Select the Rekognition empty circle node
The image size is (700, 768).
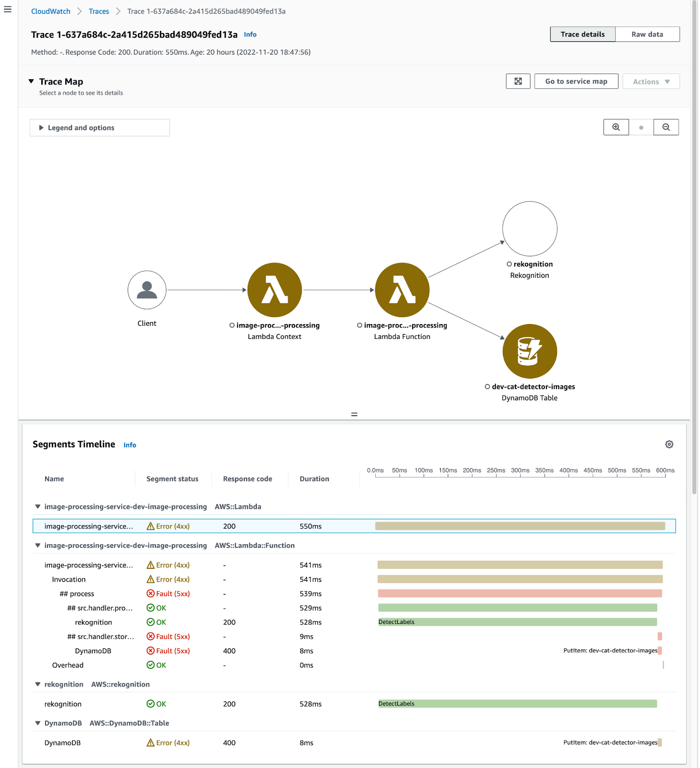click(x=530, y=228)
